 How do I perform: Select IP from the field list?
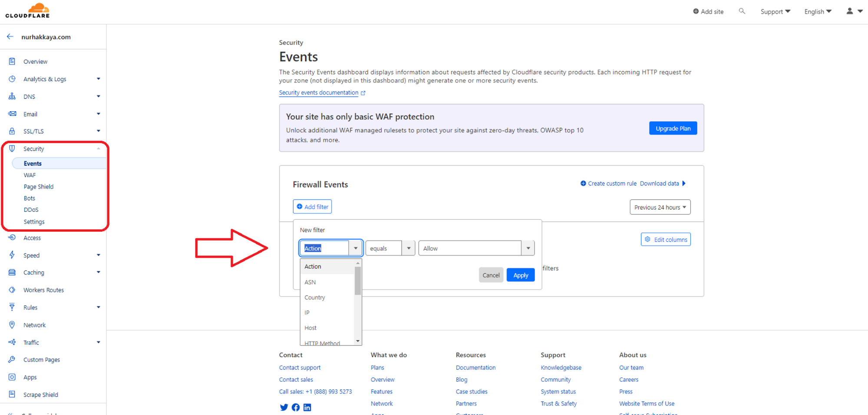click(327, 313)
